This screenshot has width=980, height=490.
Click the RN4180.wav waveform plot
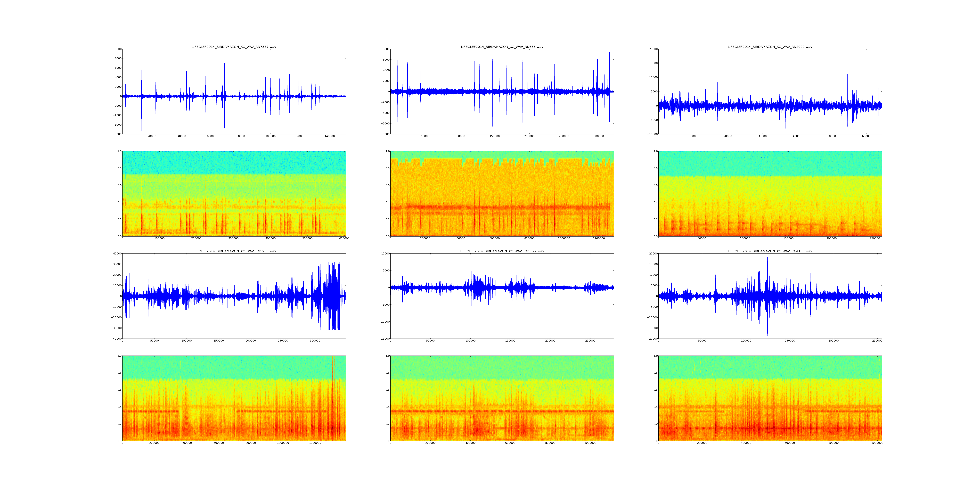[770, 296]
